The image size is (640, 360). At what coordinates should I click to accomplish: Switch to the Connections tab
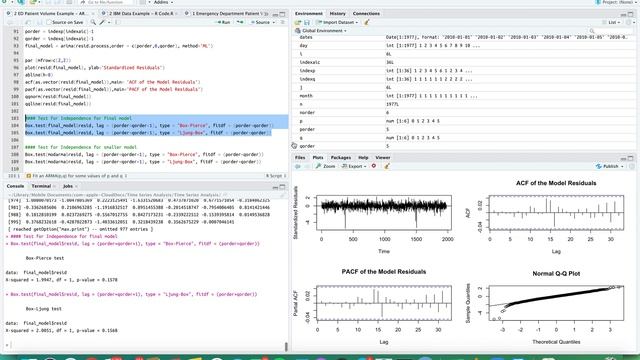tap(366, 13)
